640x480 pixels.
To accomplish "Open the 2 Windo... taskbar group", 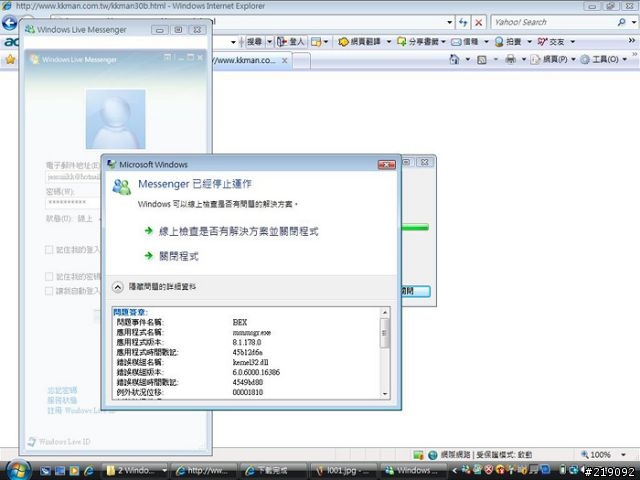I will coord(136,471).
